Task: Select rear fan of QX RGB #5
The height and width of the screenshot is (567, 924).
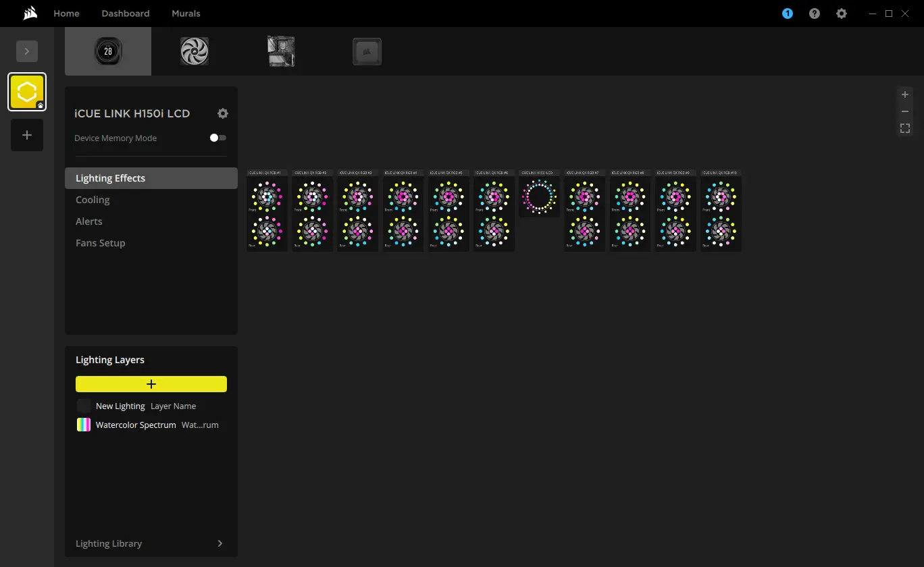Action: 448,232
